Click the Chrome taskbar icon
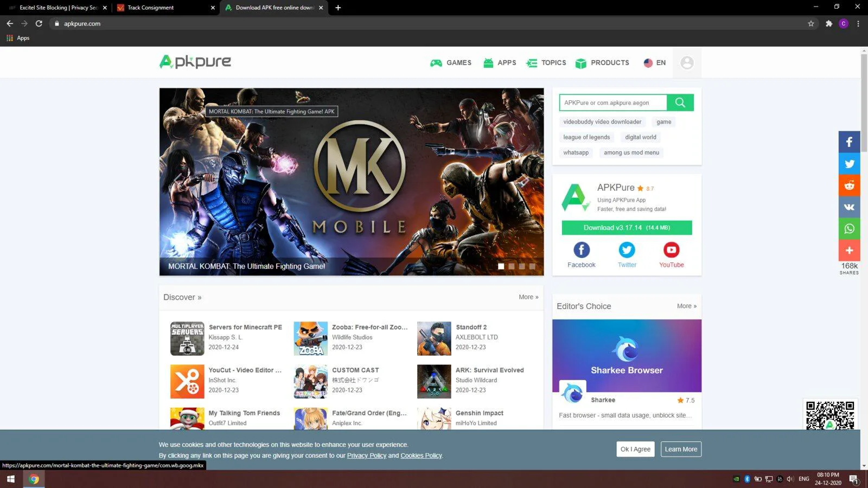 pyautogui.click(x=34, y=479)
